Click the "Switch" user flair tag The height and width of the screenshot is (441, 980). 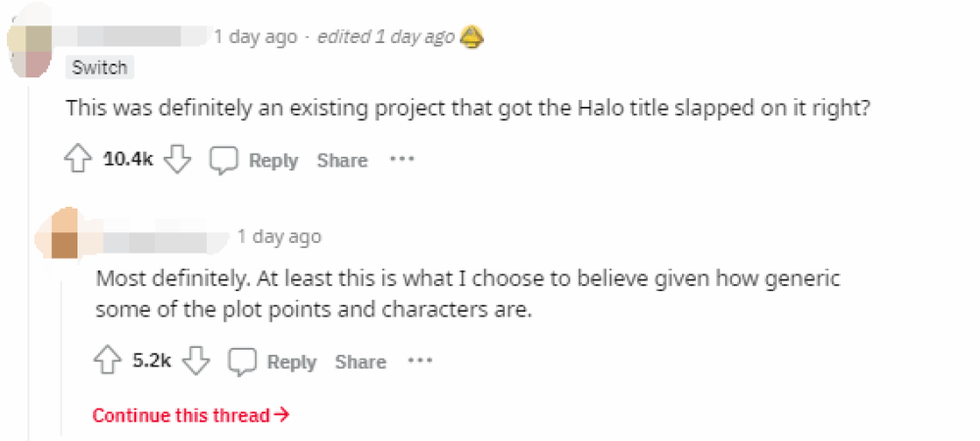(x=100, y=68)
